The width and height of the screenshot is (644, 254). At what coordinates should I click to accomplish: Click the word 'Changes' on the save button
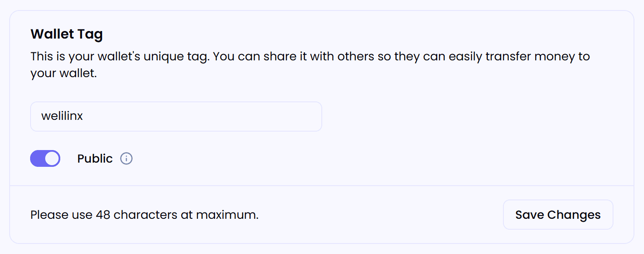click(574, 215)
